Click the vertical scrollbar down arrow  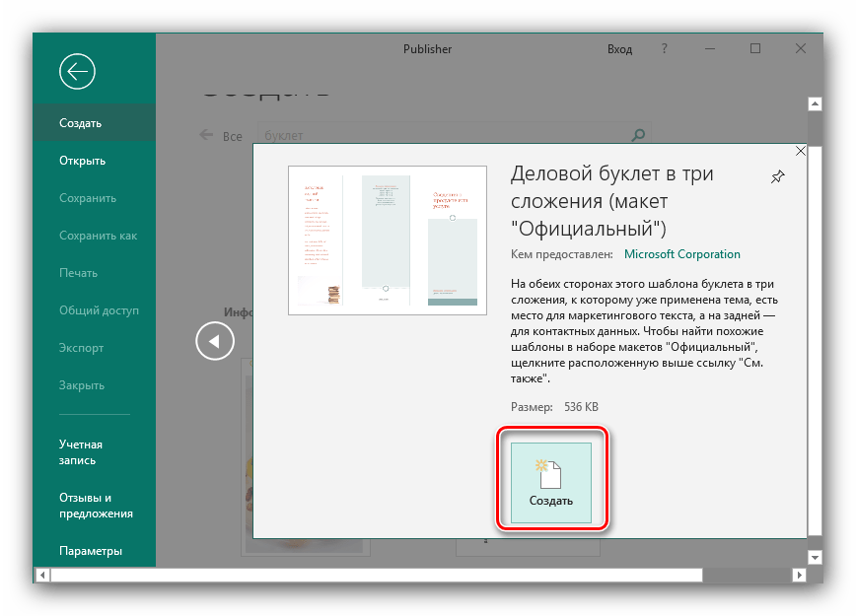(815, 557)
